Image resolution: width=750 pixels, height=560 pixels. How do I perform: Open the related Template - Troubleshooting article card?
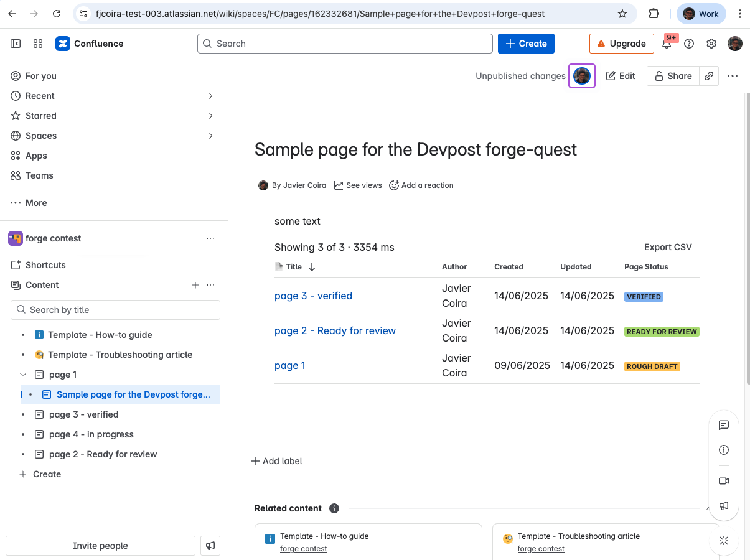[606, 542]
